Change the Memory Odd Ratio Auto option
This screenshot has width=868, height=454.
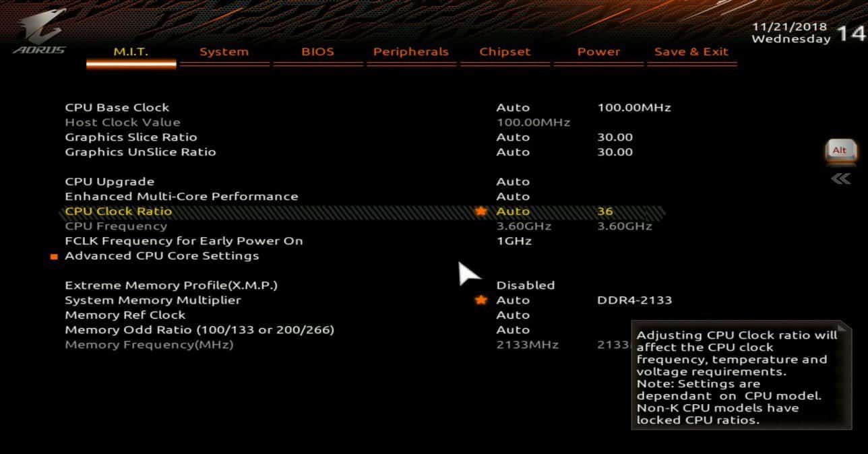pos(513,330)
